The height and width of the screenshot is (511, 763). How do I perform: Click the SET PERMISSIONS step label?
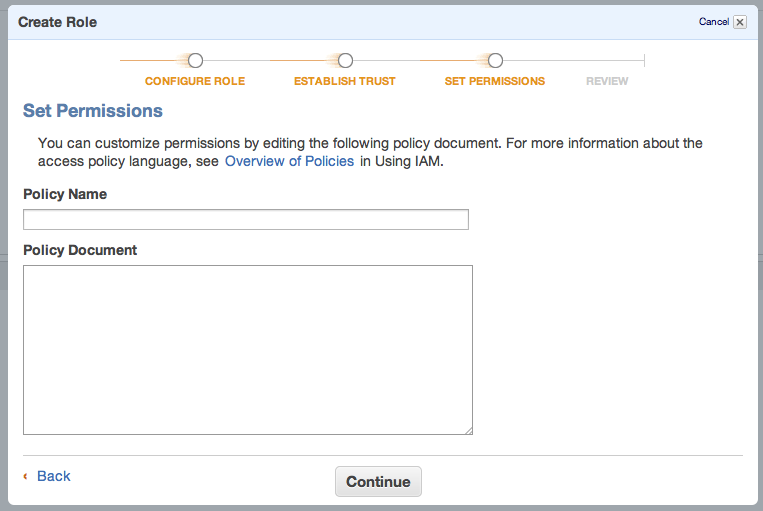pos(495,81)
